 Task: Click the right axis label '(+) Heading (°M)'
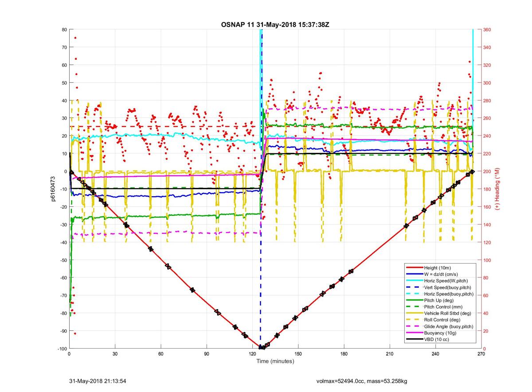pos(497,189)
